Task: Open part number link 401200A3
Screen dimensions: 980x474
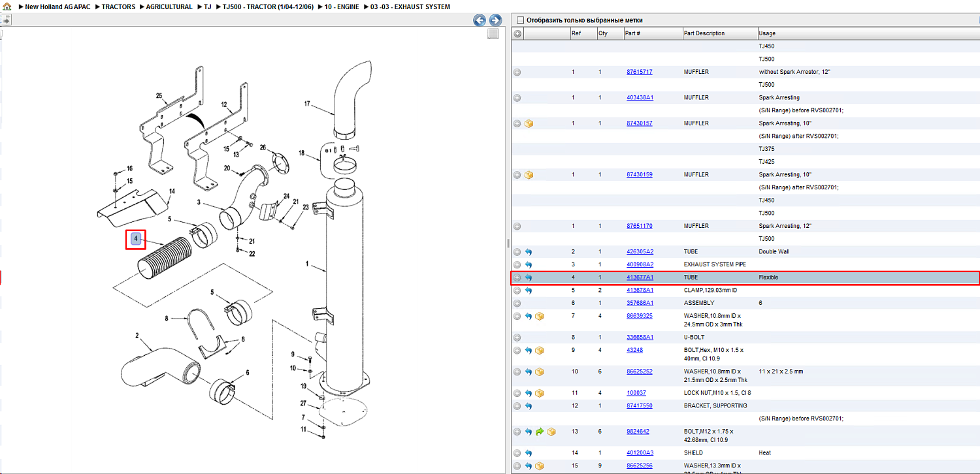Action: click(x=640, y=453)
